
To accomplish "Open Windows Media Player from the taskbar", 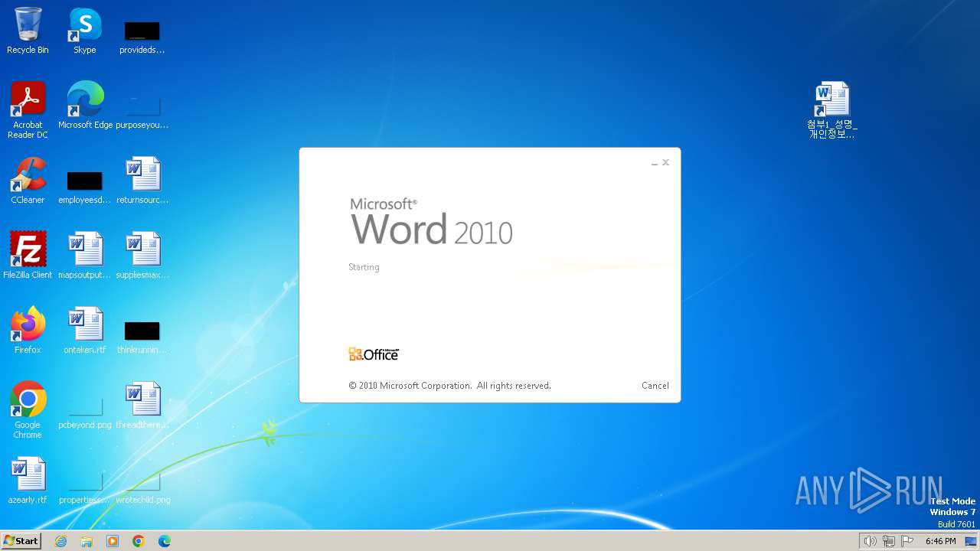I will pyautogui.click(x=113, y=541).
